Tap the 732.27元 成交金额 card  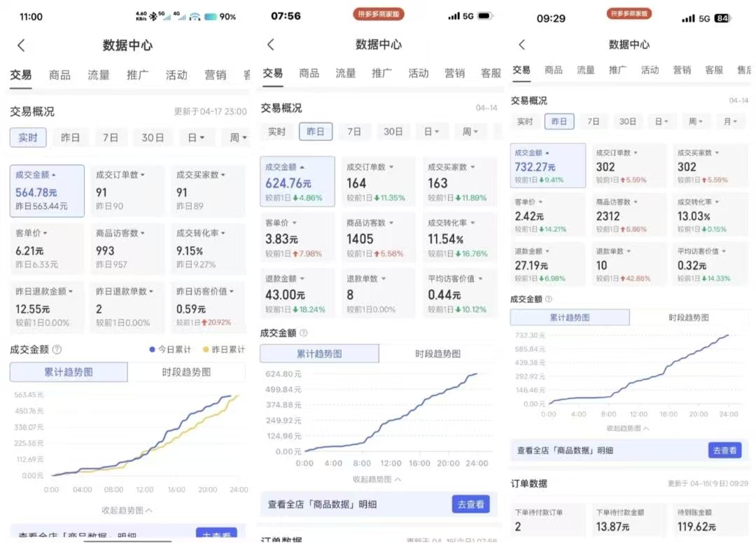tap(548, 165)
